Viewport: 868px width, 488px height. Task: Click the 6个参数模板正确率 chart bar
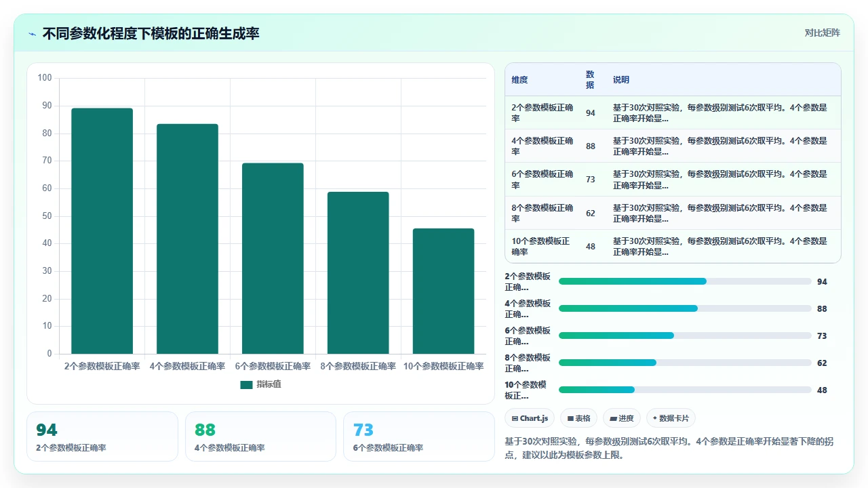273,258
